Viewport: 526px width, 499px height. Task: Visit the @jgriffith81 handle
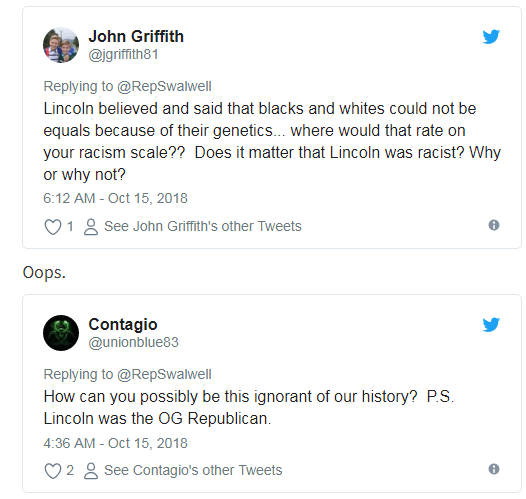123,54
